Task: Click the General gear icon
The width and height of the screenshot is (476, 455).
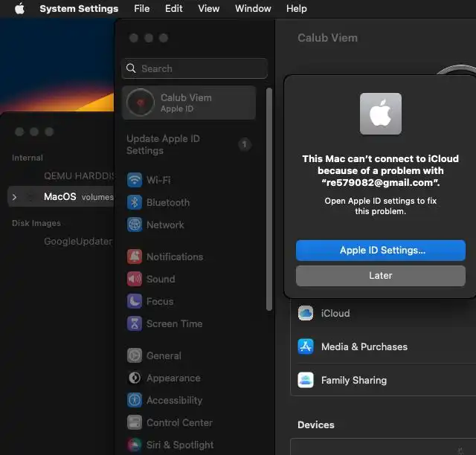Action: (x=135, y=355)
